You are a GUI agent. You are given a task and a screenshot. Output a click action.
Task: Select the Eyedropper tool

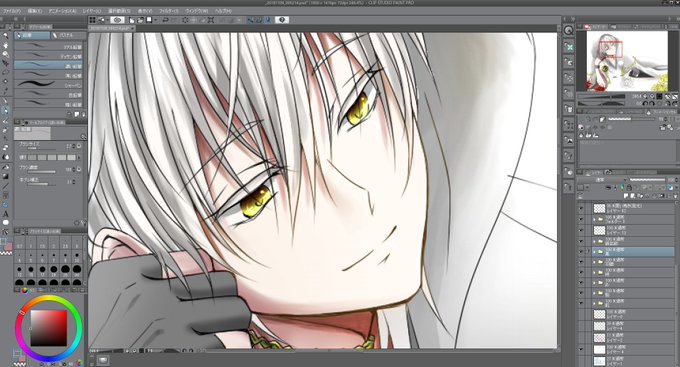pyautogui.click(x=6, y=91)
